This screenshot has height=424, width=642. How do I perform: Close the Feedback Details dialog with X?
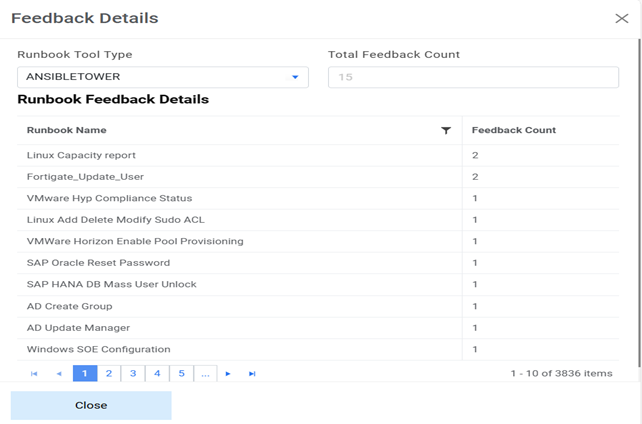621,18
